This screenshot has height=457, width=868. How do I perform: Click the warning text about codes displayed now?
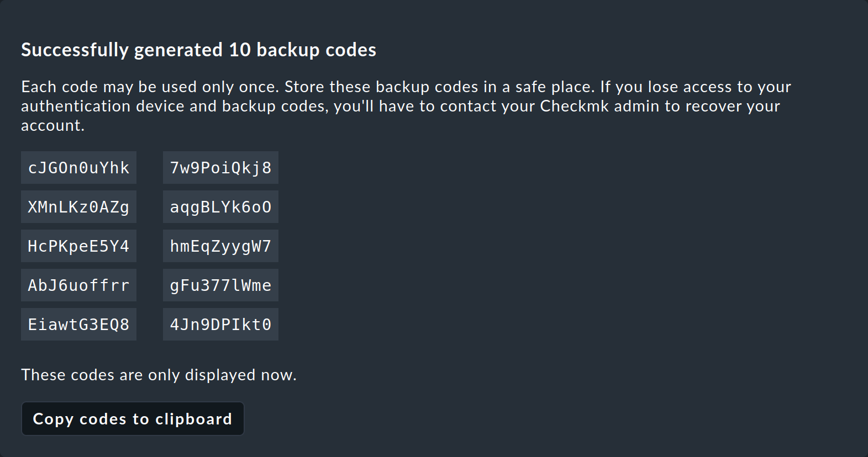[158, 375]
